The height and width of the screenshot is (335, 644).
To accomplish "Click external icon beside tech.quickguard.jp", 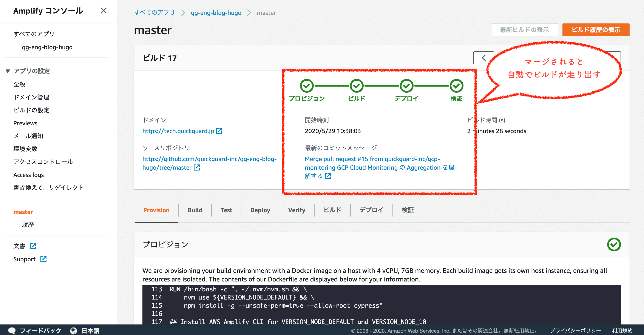I will 219,131.
